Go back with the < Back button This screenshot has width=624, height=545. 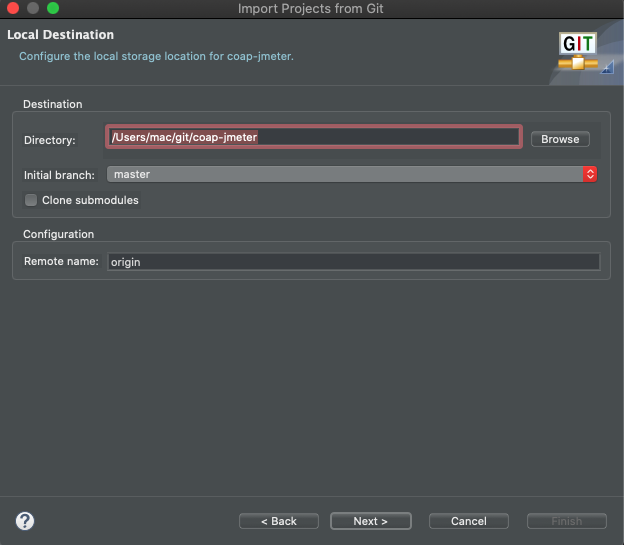tap(279, 521)
